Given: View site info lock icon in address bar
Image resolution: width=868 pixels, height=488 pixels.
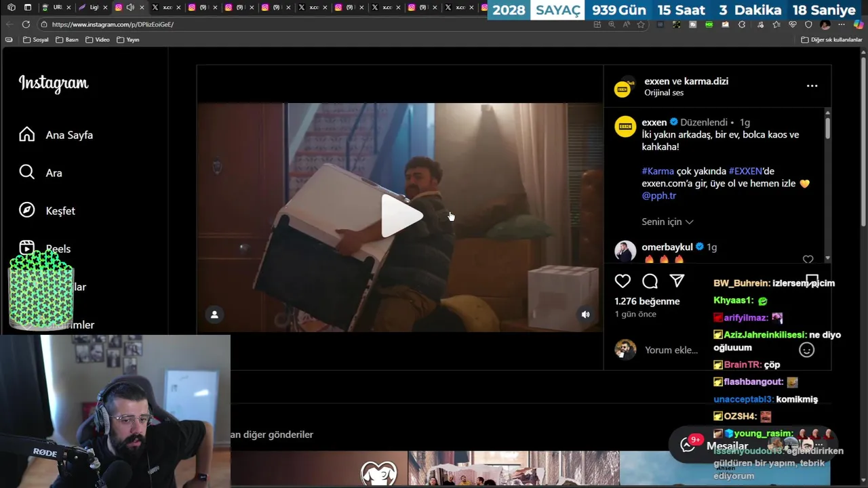Looking at the screenshot, I should (x=44, y=24).
